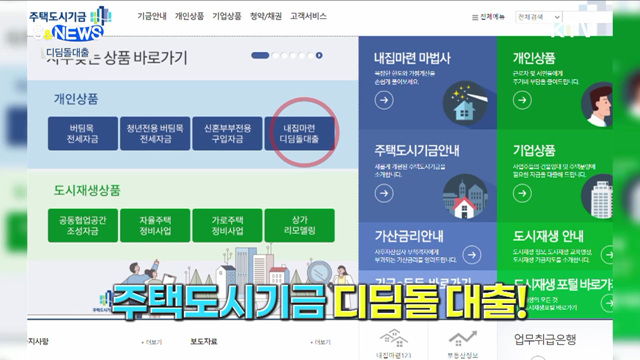Click the arrow under 내집마련 마법사
Image resolution: width=640 pixels, height=360 pixels.
(x=384, y=100)
